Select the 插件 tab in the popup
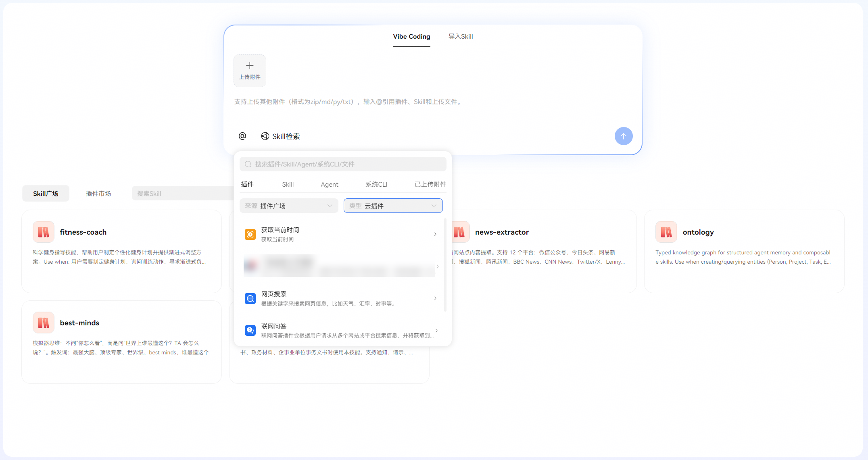 pos(247,184)
